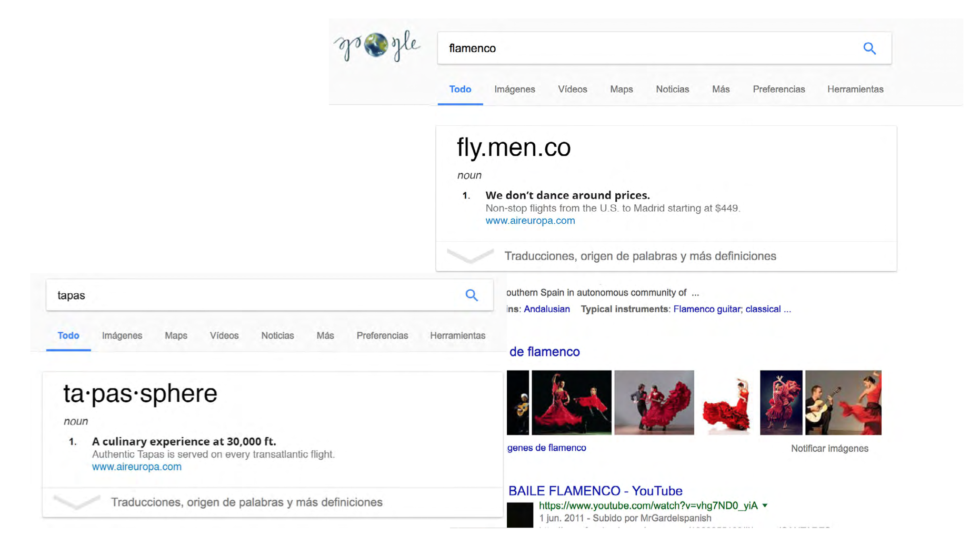
Task: Click 'genes de flamenco' more images link
Action: tap(546, 448)
